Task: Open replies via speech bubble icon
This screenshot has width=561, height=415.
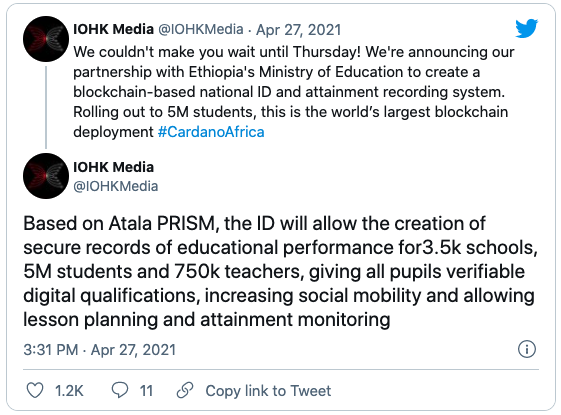Action: [x=120, y=390]
